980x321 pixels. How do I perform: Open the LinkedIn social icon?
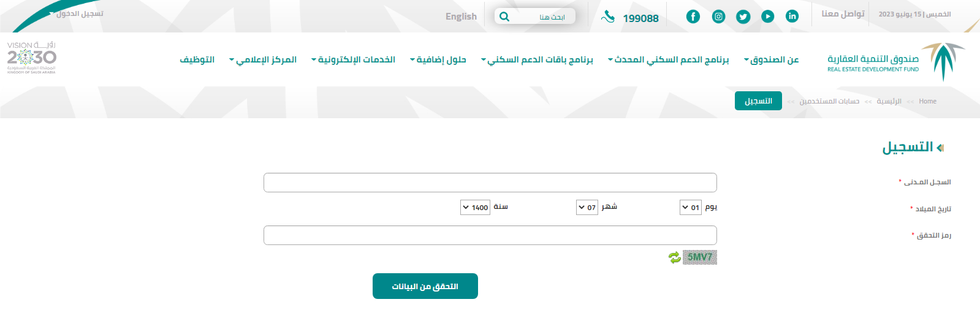pos(792,17)
